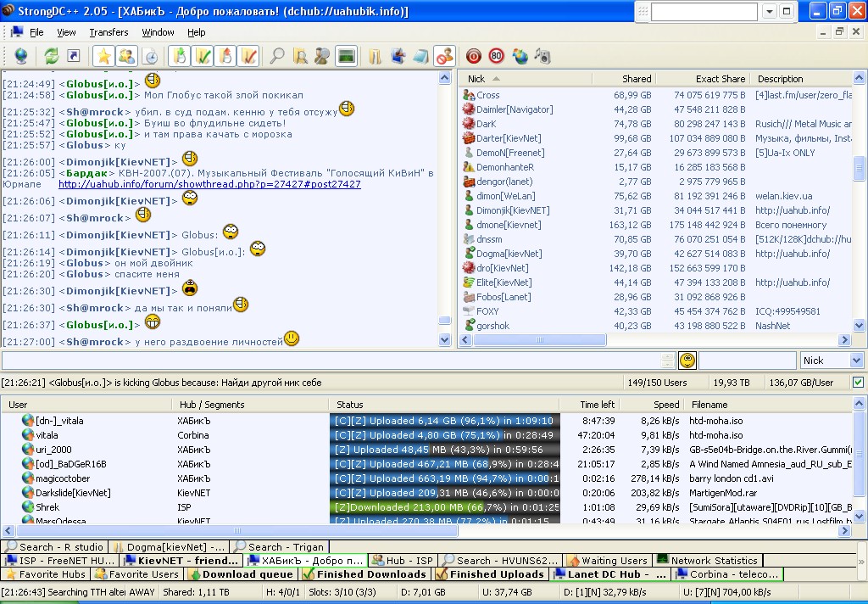Toggle checkbox beside 136,07 GB/User
This screenshot has height=604, width=868.
858,383
